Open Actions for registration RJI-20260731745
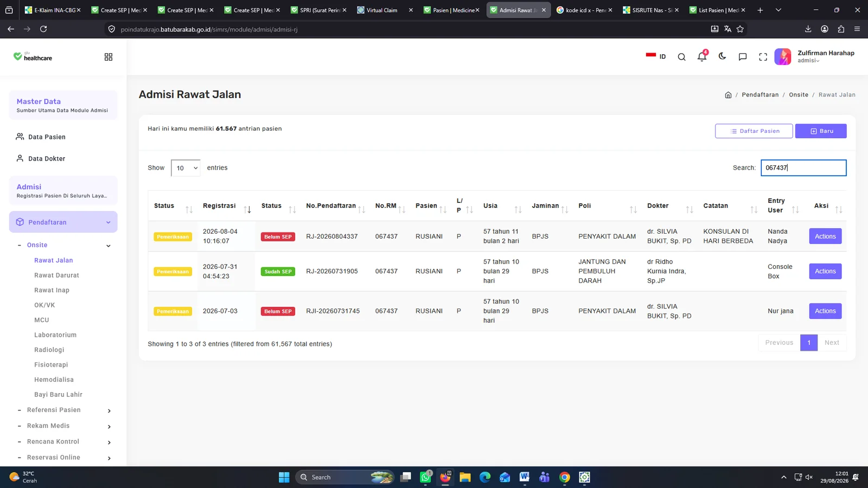This screenshot has width=868, height=488. coord(825,311)
